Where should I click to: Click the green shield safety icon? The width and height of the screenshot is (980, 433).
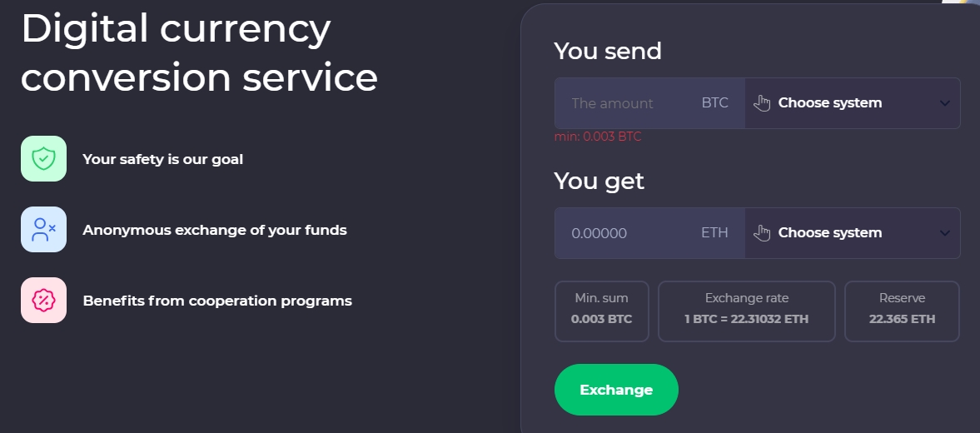pos(43,158)
